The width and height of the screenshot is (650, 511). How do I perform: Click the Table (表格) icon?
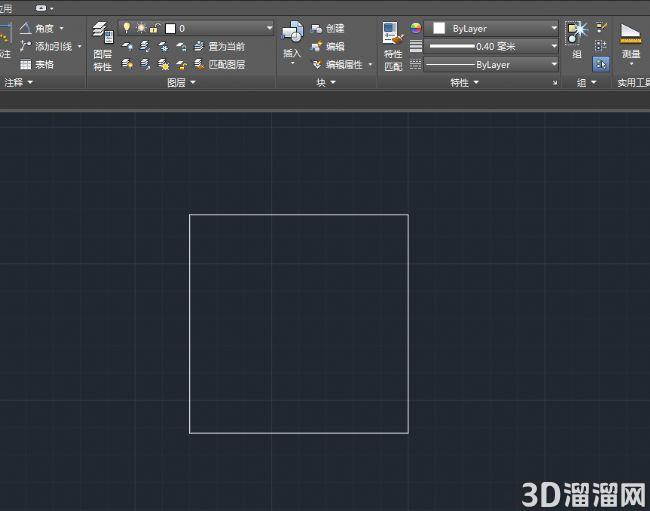tap(26, 64)
